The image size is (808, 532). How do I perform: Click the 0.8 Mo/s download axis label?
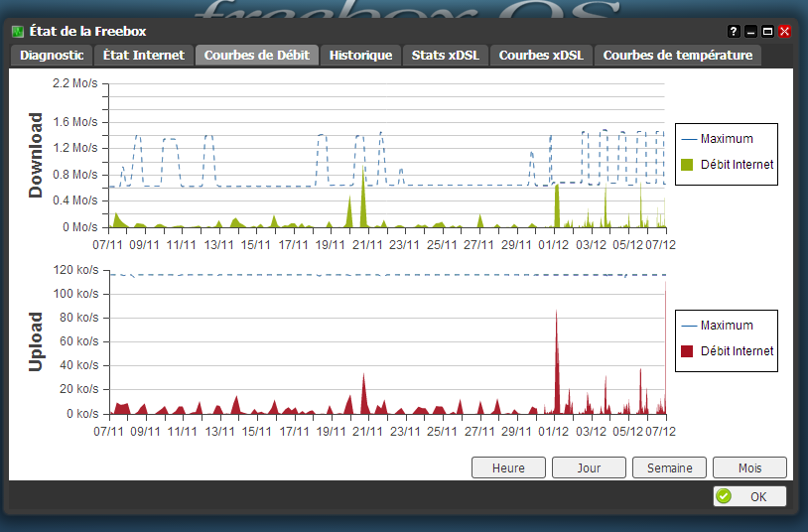coord(74,175)
